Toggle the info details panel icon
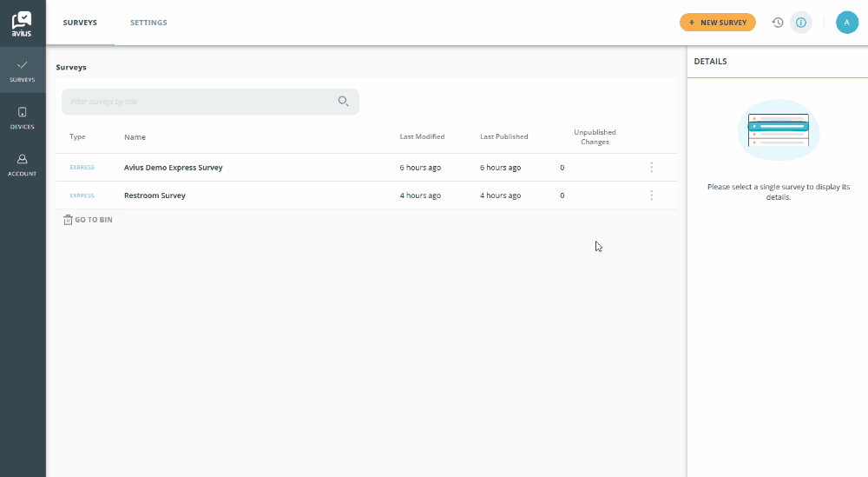Screen dimensions: 868x477 [x=801, y=23]
